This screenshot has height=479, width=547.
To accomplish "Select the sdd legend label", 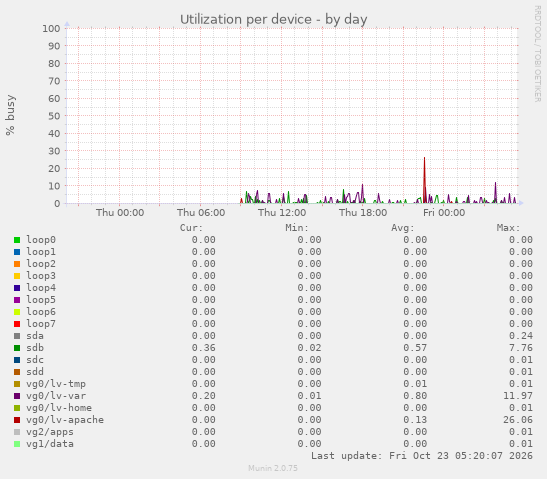I will [35, 372].
